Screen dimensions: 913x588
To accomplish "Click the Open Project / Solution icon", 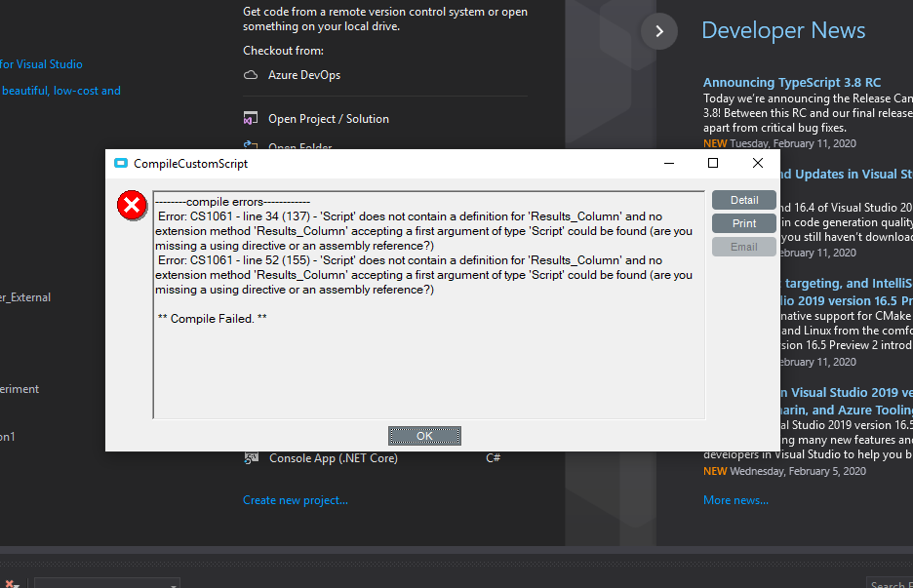I will point(251,119).
